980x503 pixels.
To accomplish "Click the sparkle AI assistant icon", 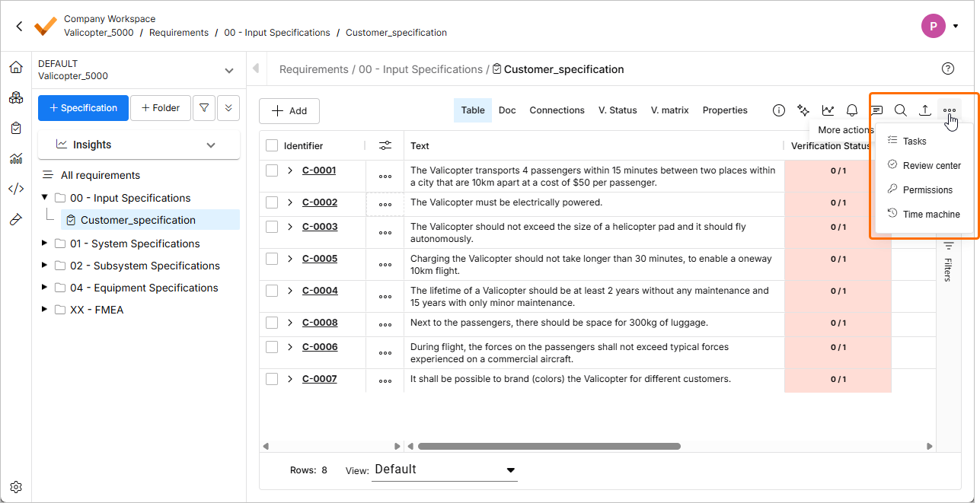I will [x=803, y=110].
